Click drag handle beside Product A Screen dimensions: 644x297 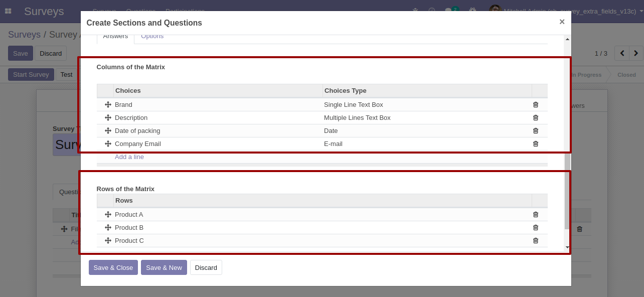click(x=108, y=215)
